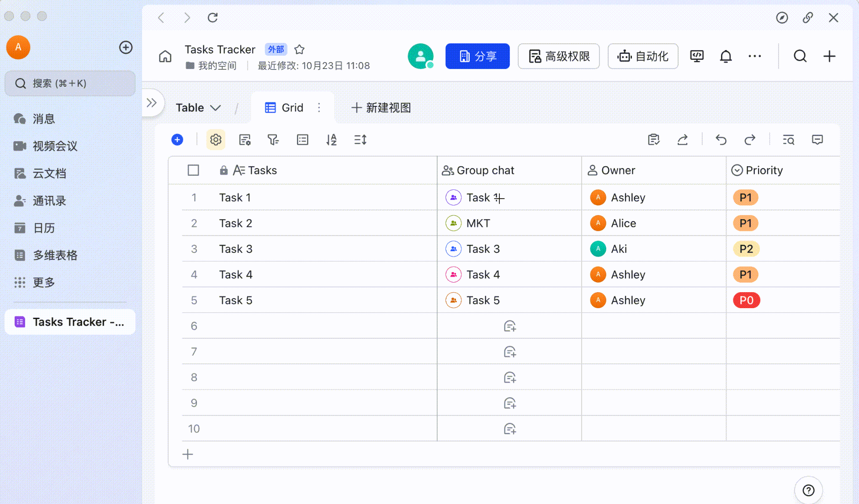
Task: Redo the last action
Action: (750, 140)
